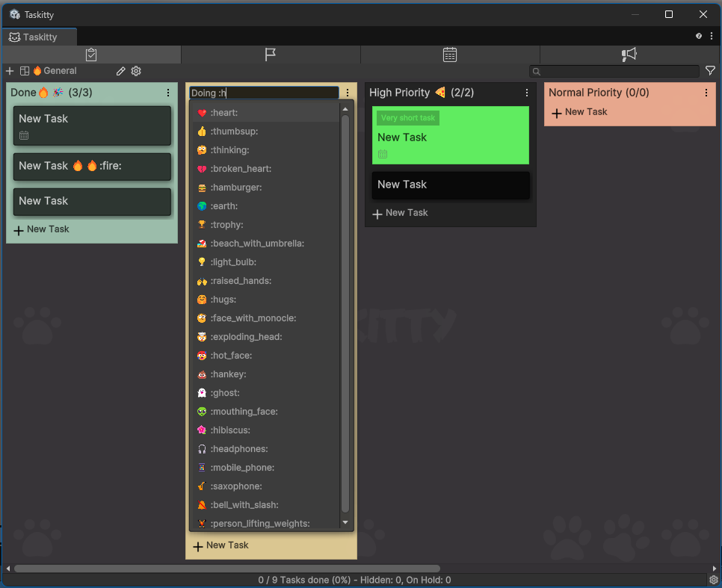Click the Very short task tag
Screen dimensions: 722x588
pyautogui.click(x=408, y=118)
